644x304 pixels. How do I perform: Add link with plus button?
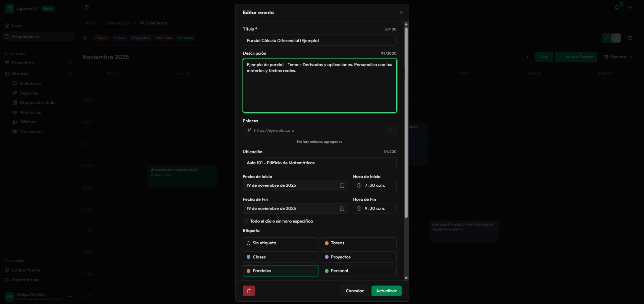[x=391, y=130]
